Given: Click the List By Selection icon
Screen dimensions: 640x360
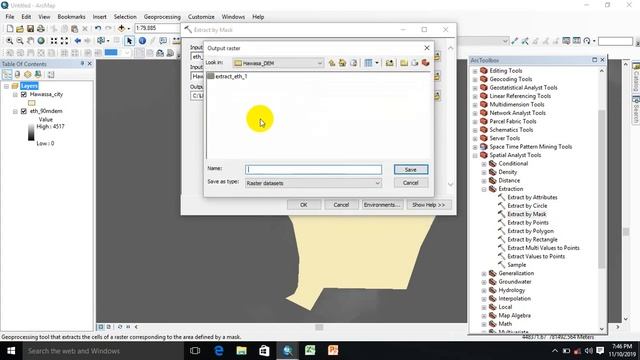Looking at the screenshot, I should point(38,75).
